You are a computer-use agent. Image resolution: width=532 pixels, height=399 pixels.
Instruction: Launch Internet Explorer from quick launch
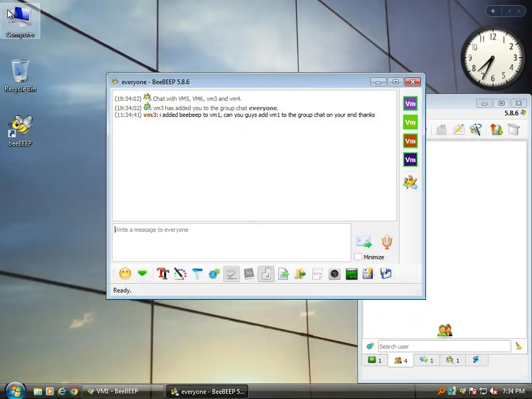tap(62, 391)
